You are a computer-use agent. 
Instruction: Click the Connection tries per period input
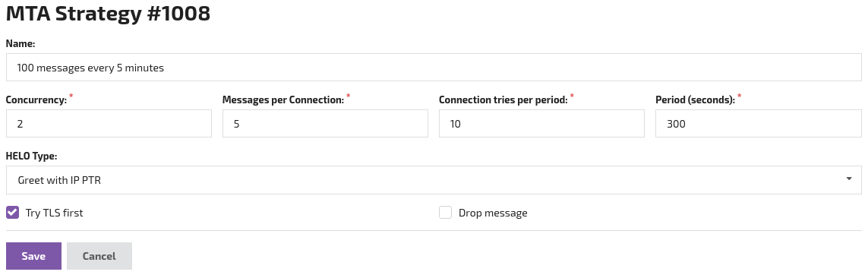pyautogui.click(x=541, y=123)
